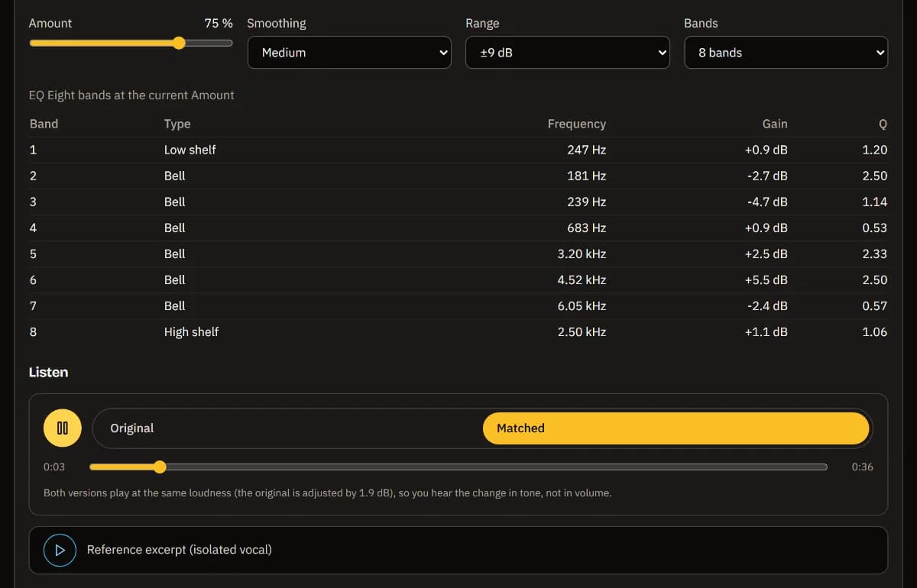Click the 4.52 kHz frequency in band 6
The width and height of the screenshot is (917, 588).
(582, 279)
